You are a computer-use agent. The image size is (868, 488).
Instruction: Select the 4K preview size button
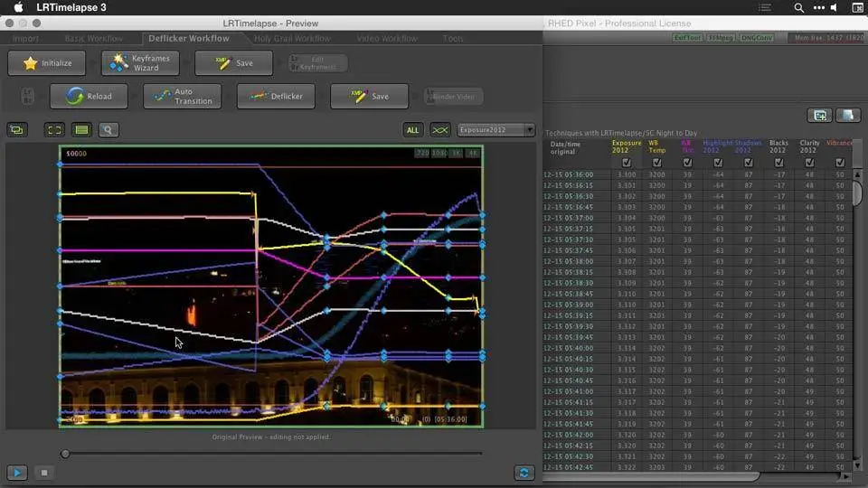pyautogui.click(x=472, y=154)
